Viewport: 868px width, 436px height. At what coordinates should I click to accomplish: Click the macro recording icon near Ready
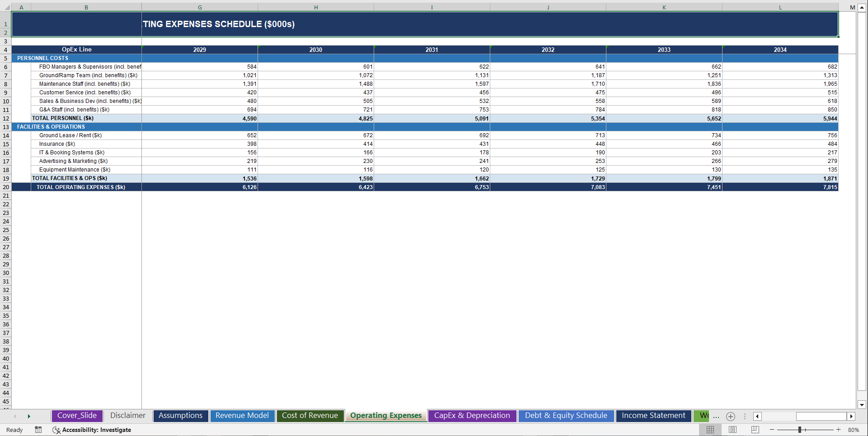point(38,430)
